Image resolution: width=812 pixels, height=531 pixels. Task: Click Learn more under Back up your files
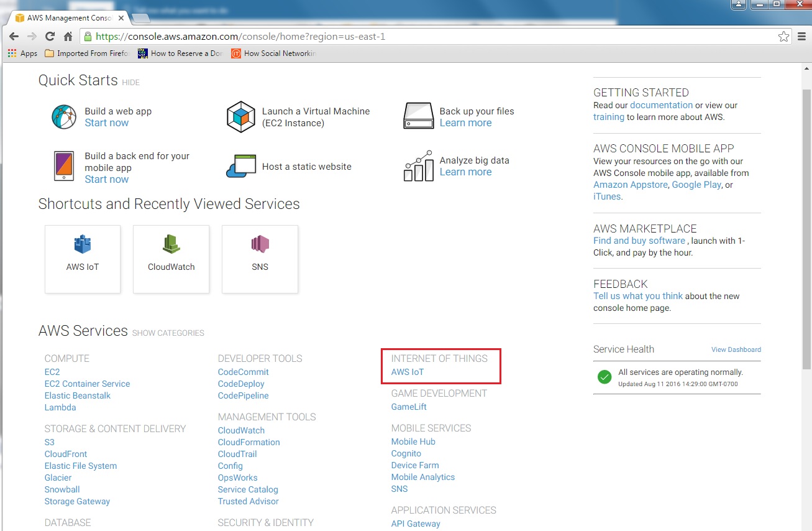click(465, 123)
